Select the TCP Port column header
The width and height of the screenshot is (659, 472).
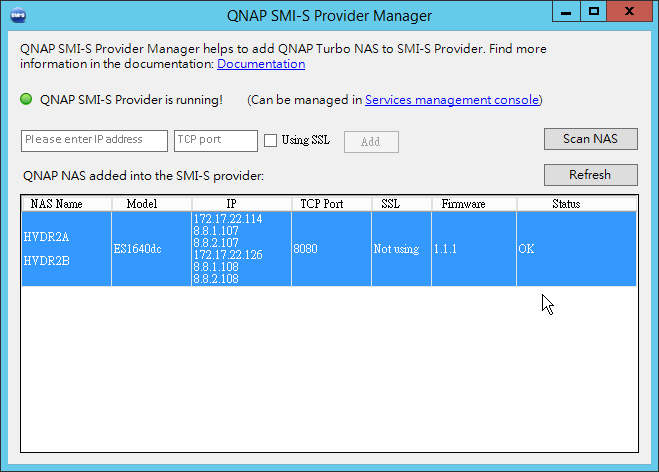coord(322,204)
